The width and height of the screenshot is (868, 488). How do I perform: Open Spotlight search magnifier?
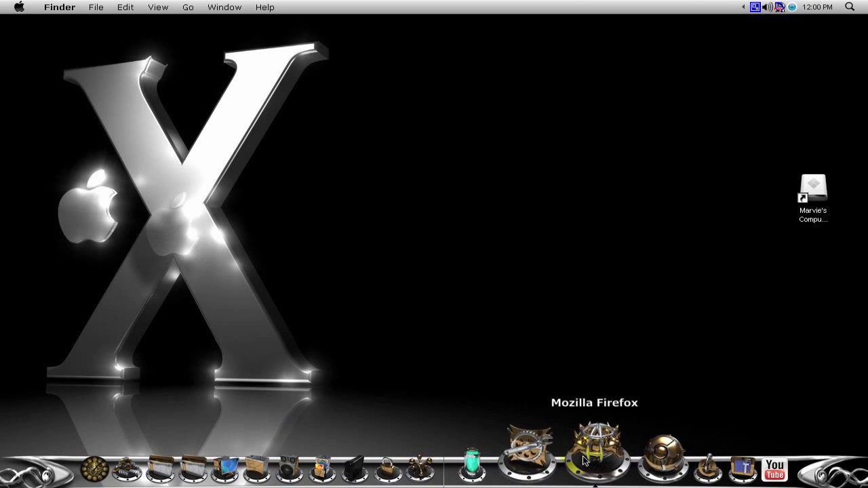(850, 7)
